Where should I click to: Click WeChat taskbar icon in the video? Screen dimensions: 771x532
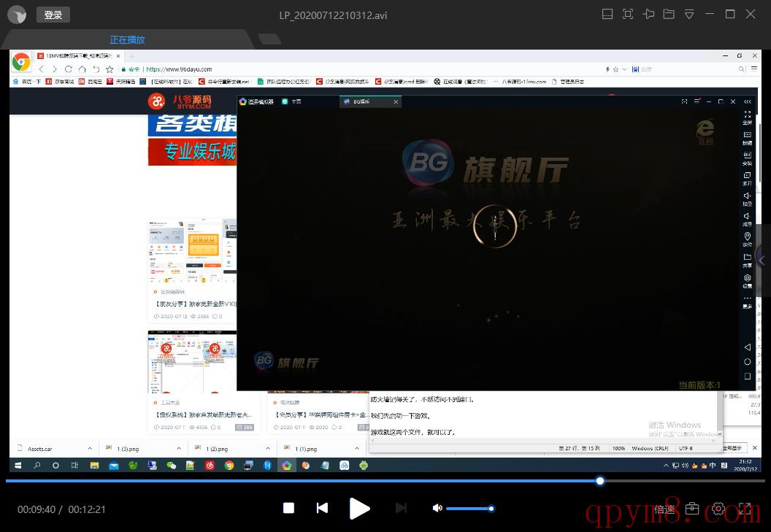click(x=171, y=465)
